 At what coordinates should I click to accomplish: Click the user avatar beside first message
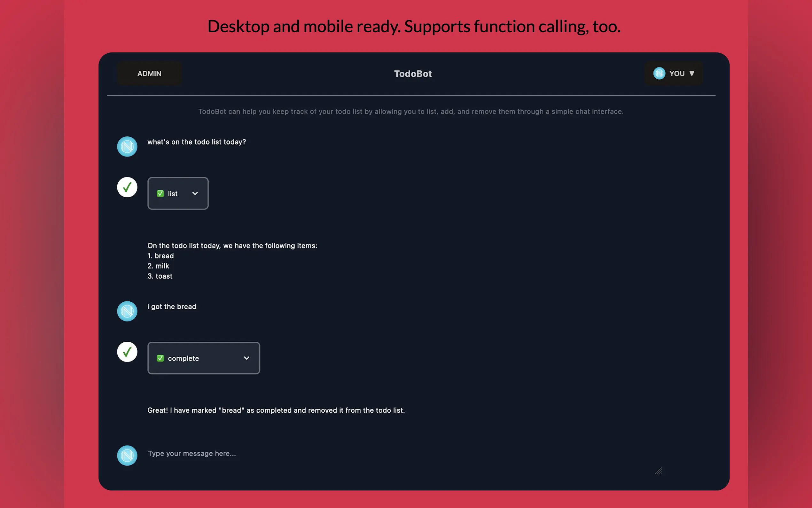[x=127, y=147]
